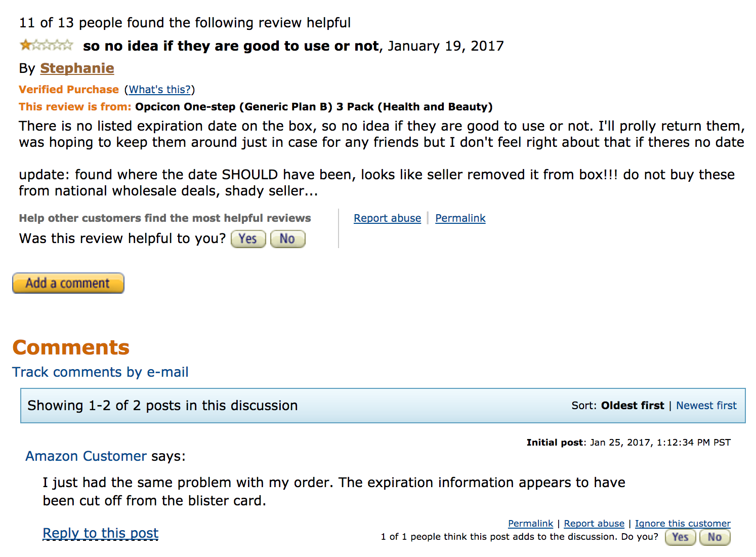The height and width of the screenshot is (557, 756).
Task: Report abuse on Amazon Customer's comment
Action: point(594,524)
